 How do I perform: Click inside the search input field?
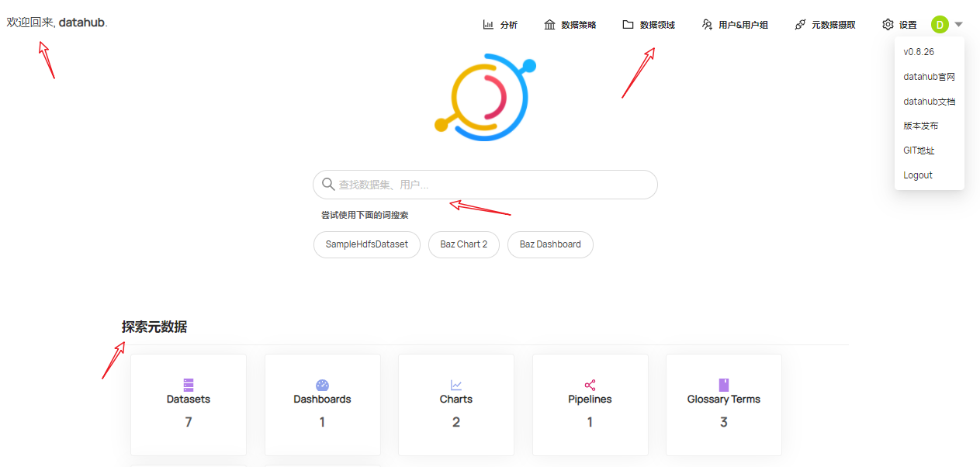tap(485, 184)
